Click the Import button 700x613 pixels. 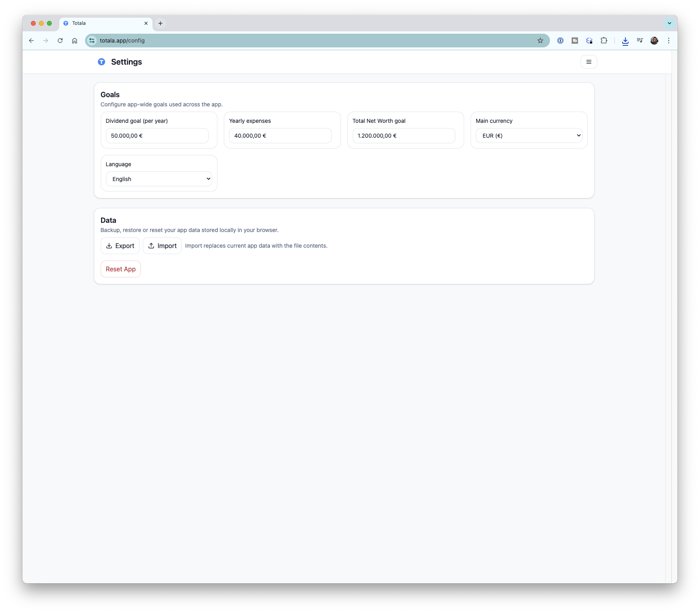[x=162, y=246]
